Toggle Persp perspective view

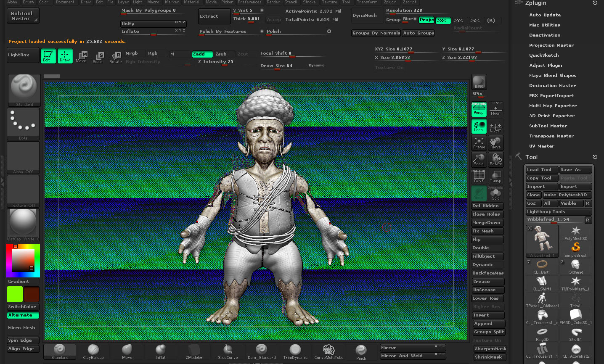479,109
